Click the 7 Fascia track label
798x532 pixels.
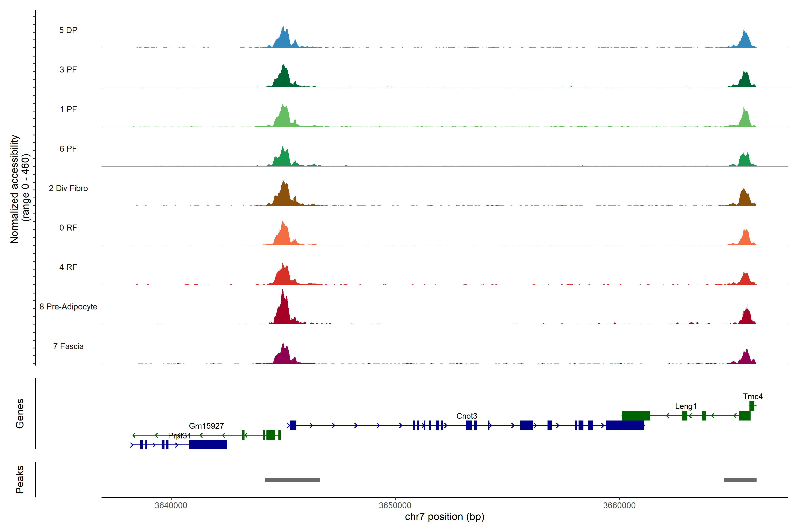[68, 346]
